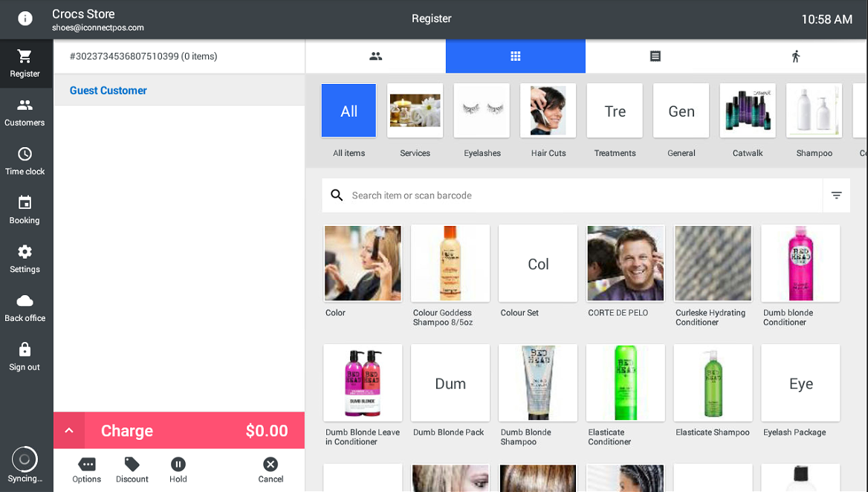Image resolution: width=868 pixels, height=492 pixels.
Task: Expand the Charge panel chevron
Action: point(69,430)
